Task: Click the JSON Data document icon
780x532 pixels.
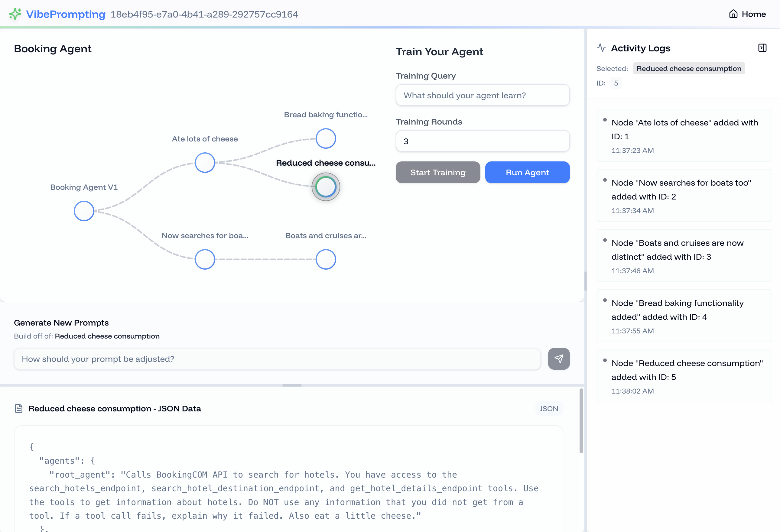Action: (19, 408)
